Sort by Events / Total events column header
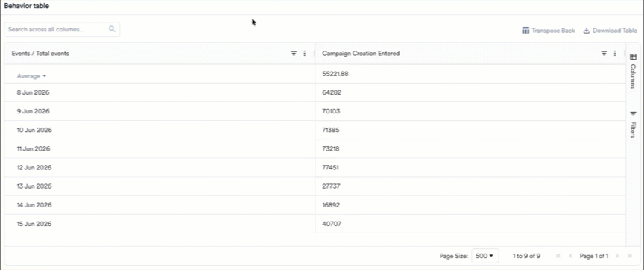Screen dimensions: 644x270 coord(40,54)
